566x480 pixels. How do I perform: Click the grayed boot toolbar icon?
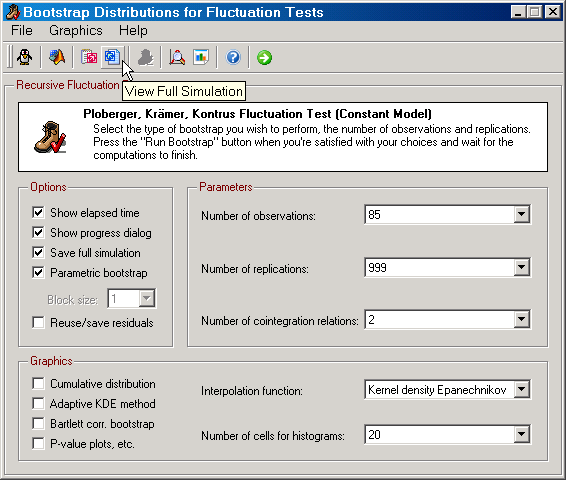pos(145,57)
